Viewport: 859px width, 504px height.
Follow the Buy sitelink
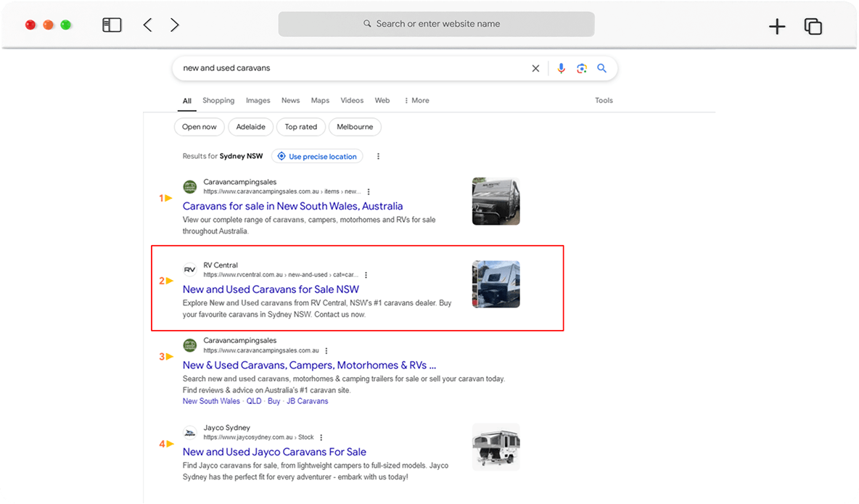tap(274, 401)
